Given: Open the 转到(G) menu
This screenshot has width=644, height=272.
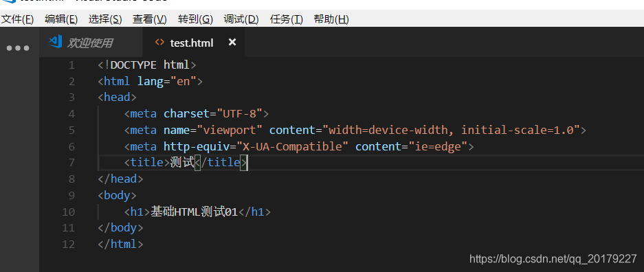Looking at the screenshot, I should (x=195, y=19).
